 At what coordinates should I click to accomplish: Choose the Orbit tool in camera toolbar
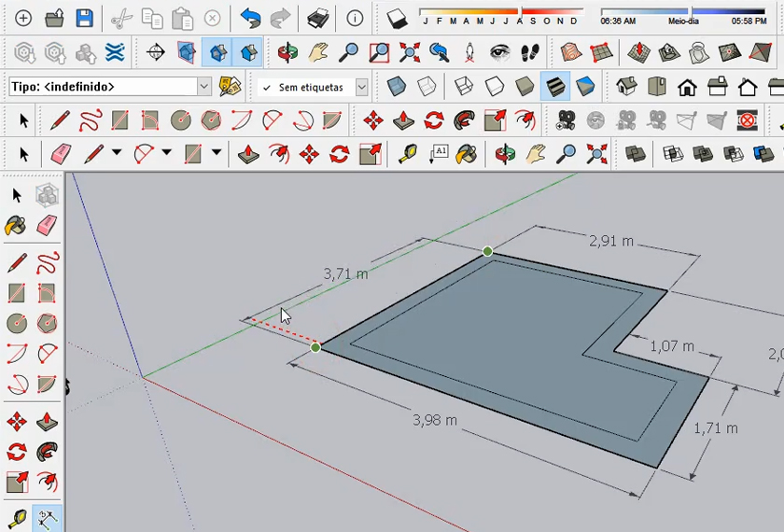pos(288,52)
